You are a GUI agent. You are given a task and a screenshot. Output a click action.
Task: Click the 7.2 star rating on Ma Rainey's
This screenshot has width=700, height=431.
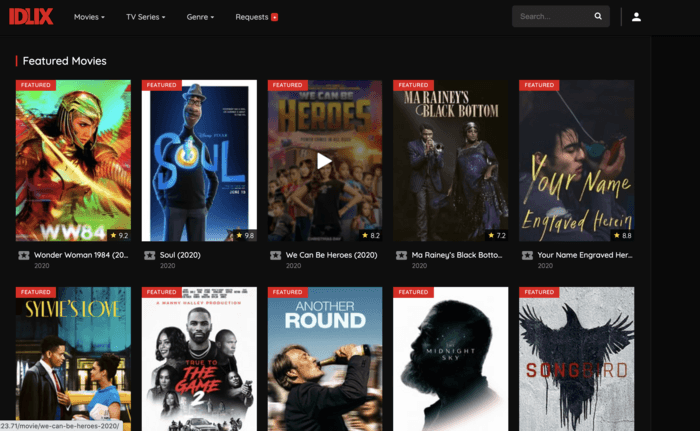pyautogui.click(x=497, y=235)
